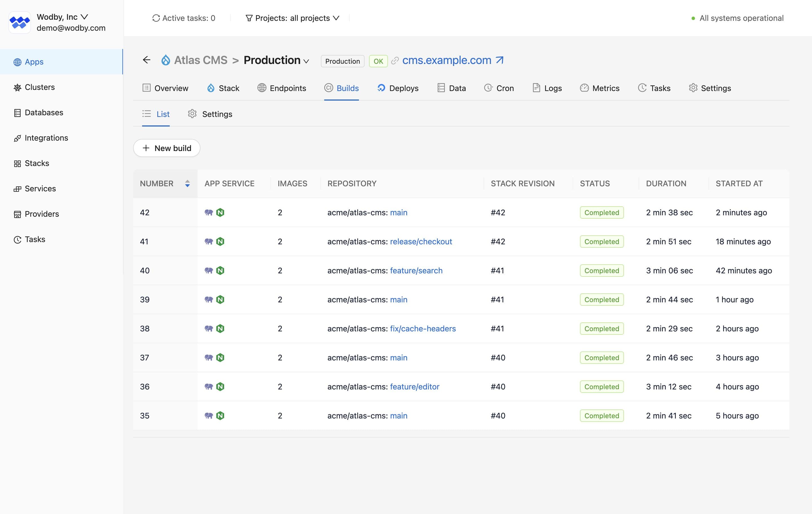Screen dimensions: 812x514
Task: Open Providers in the sidebar
Action: tap(61, 214)
